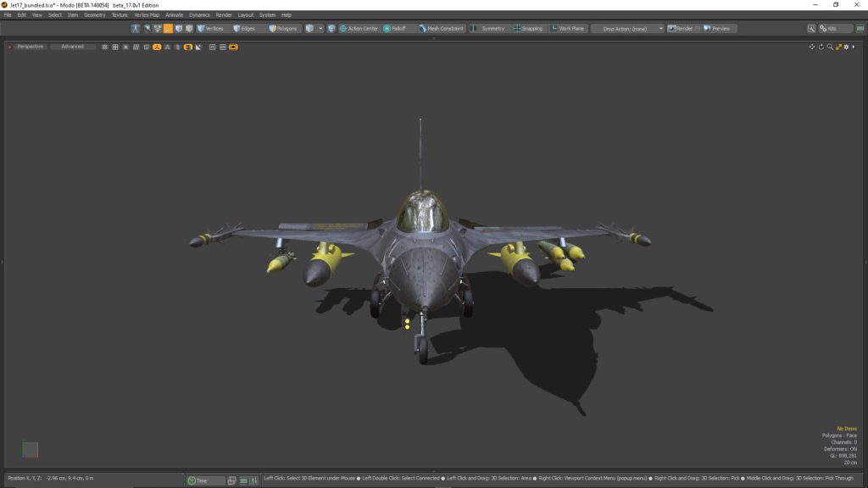868x488 pixels.
Task: Open the File menu
Action: point(8,15)
